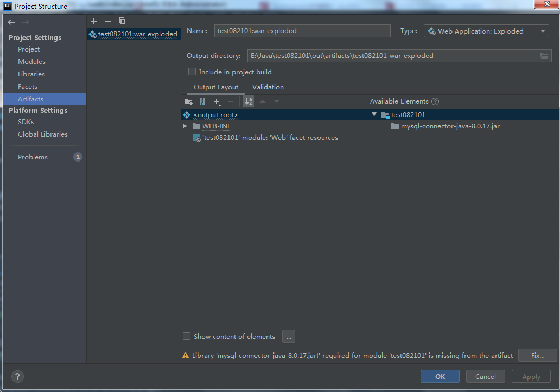This screenshot has height=392, width=560.
Task: Click the artifact icon for test082101:war exploded
Action: [92, 34]
